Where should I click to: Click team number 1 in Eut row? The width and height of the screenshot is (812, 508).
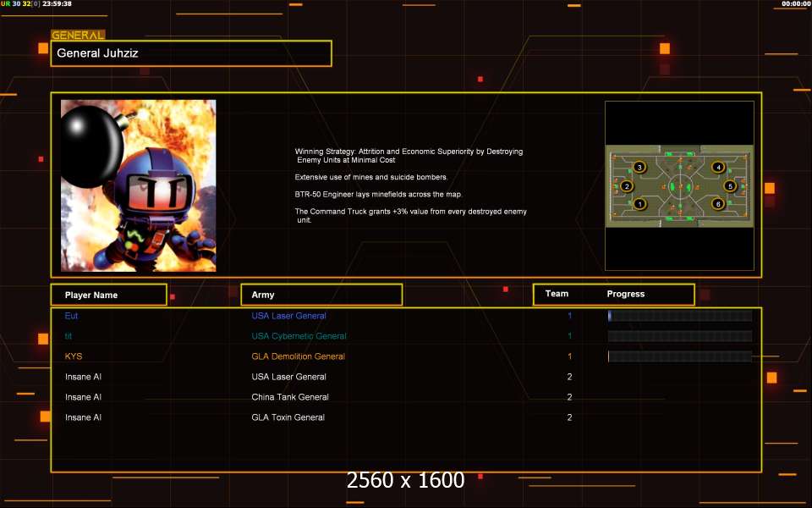569,316
